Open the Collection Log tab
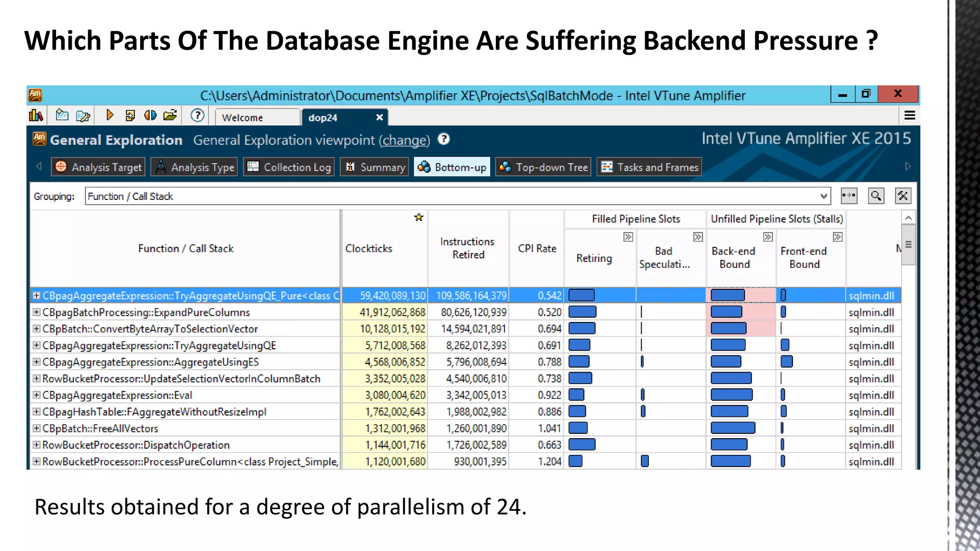The image size is (980, 551). coord(289,167)
